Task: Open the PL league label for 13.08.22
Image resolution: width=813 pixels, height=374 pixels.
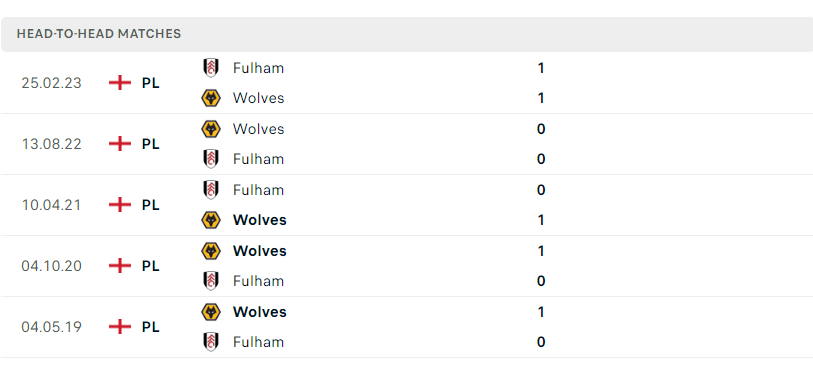Action: tap(150, 144)
